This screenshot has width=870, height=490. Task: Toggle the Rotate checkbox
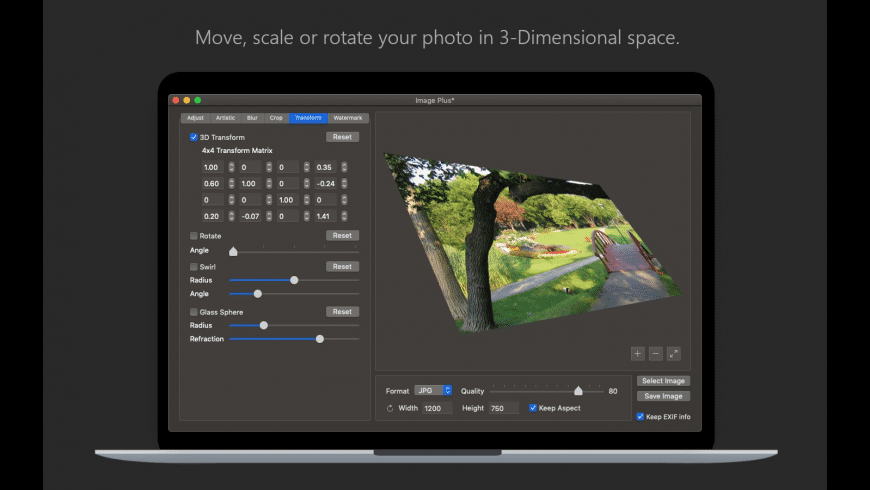pos(194,236)
